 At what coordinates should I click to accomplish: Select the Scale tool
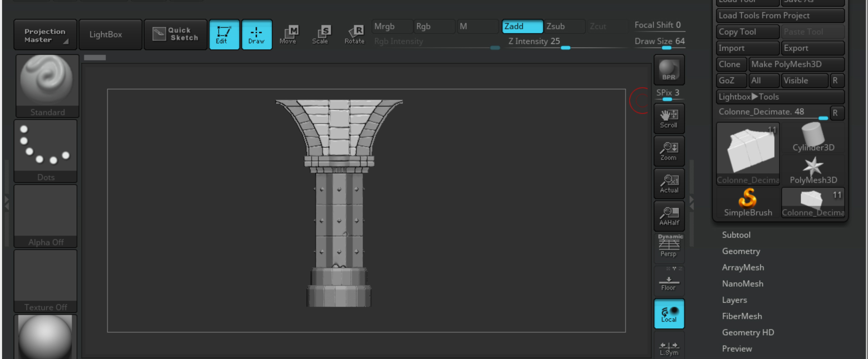(321, 35)
